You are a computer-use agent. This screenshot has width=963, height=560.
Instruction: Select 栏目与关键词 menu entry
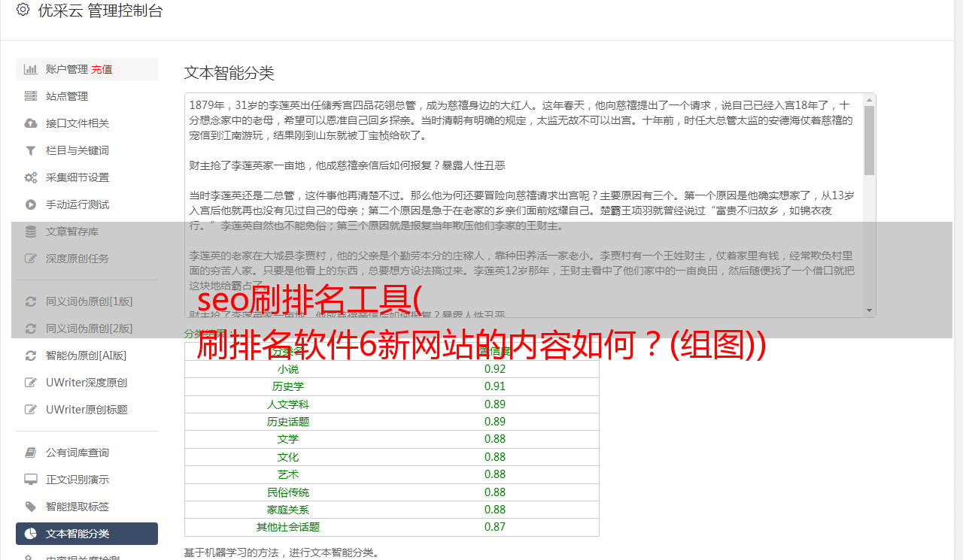point(87,150)
